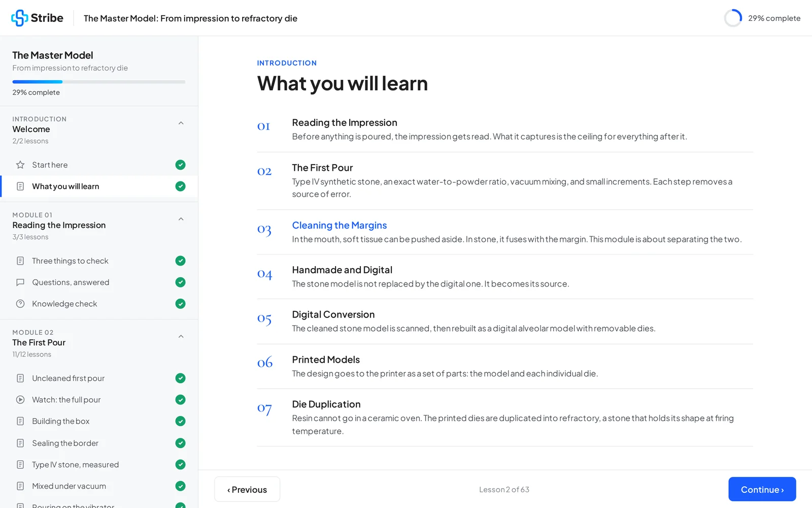Screen dimensions: 812x508
Task: Click green checkmark for Type IV stone, measured
Action: click(x=180, y=464)
